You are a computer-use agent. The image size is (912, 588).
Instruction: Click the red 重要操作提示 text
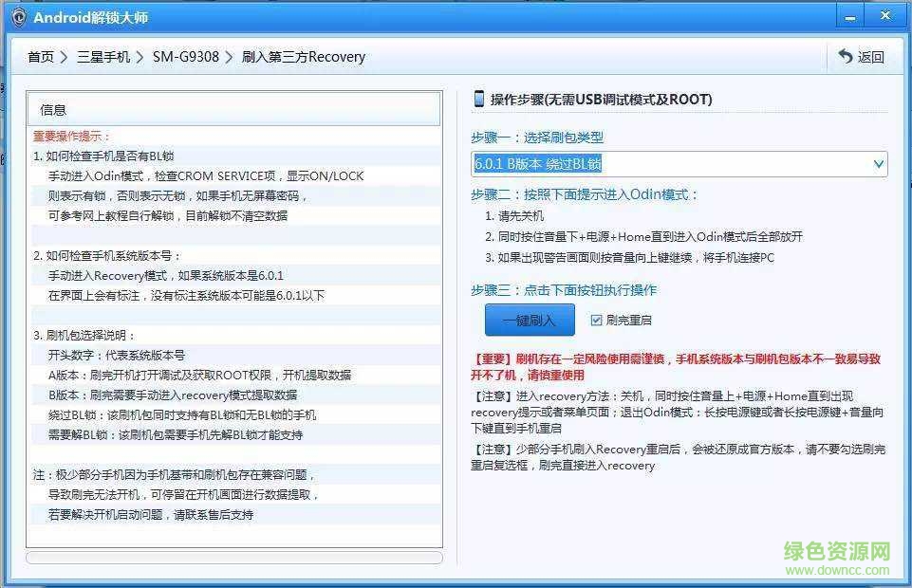pos(72,137)
